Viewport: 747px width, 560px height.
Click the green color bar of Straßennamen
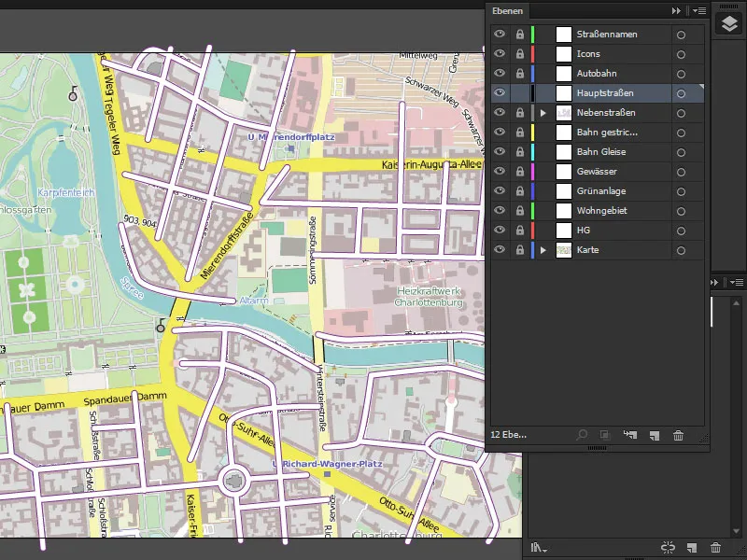pyautogui.click(x=532, y=35)
